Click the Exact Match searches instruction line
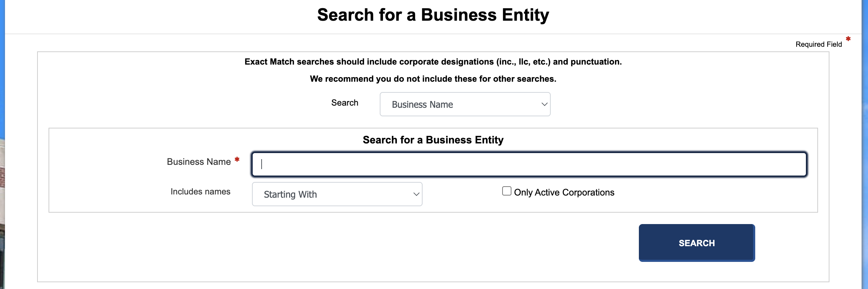 coord(433,62)
